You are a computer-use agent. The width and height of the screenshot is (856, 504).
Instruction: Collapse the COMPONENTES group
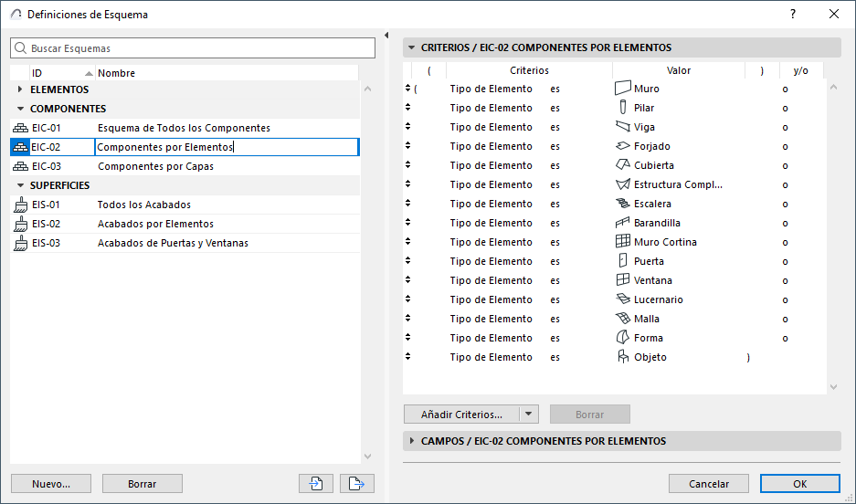pos(20,109)
